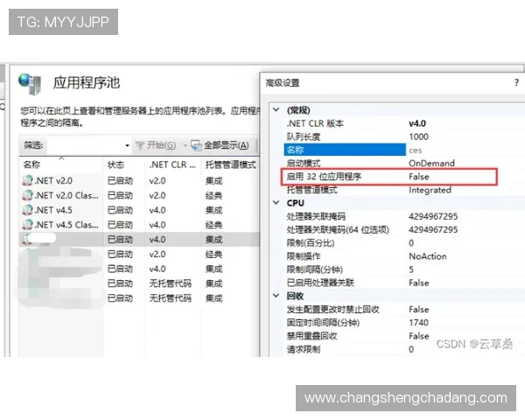Click the .NET v2.0 Clas... pool icon
Screen dimensions: 525x420
(27, 195)
